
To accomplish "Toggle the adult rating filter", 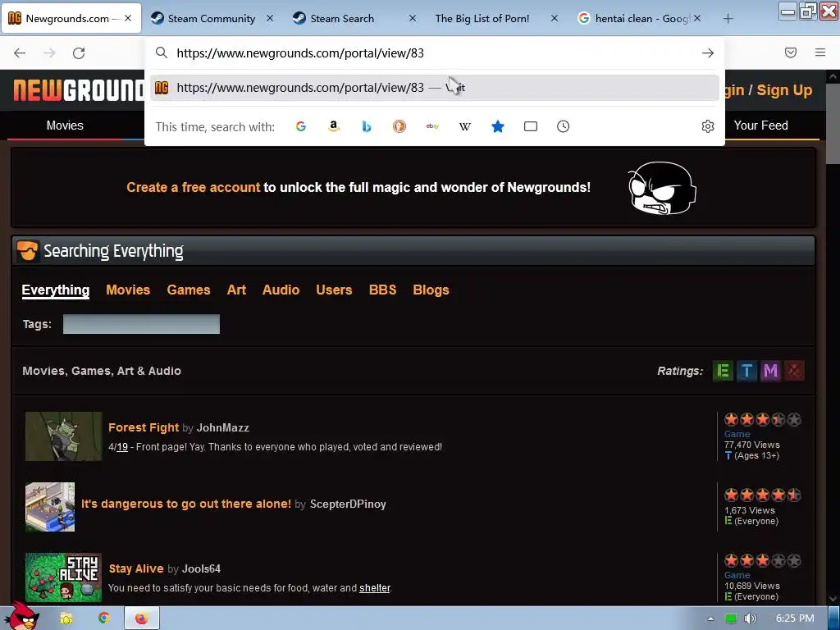I will pos(794,371).
